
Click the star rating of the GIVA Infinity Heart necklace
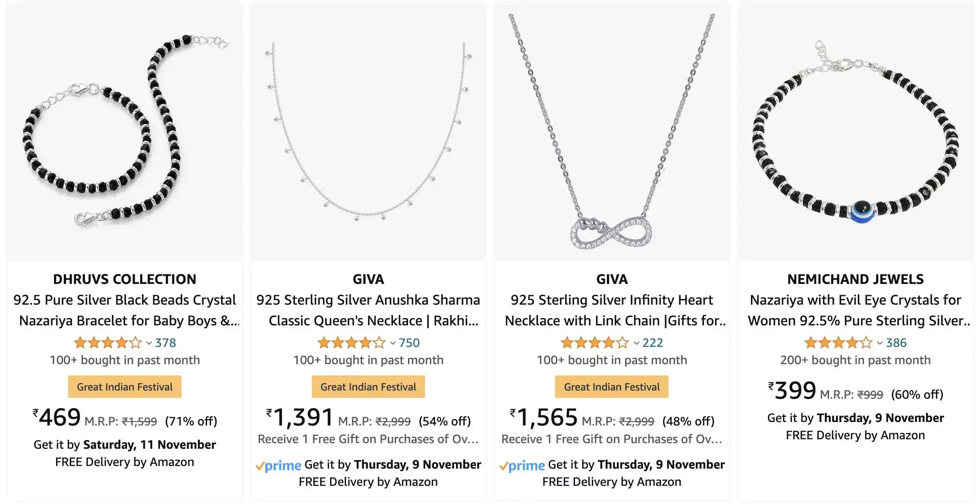point(595,342)
